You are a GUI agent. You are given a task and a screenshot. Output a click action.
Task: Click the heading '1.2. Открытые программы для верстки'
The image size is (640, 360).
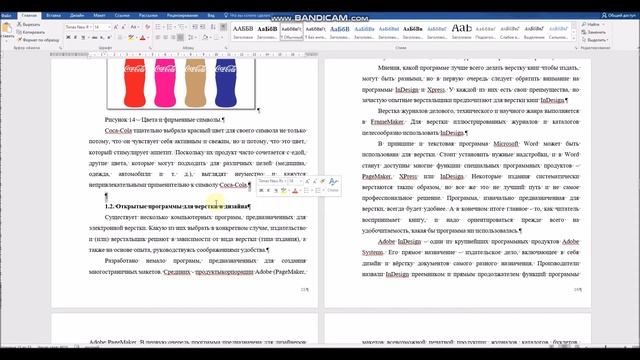pyautogui.click(x=178, y=207)
